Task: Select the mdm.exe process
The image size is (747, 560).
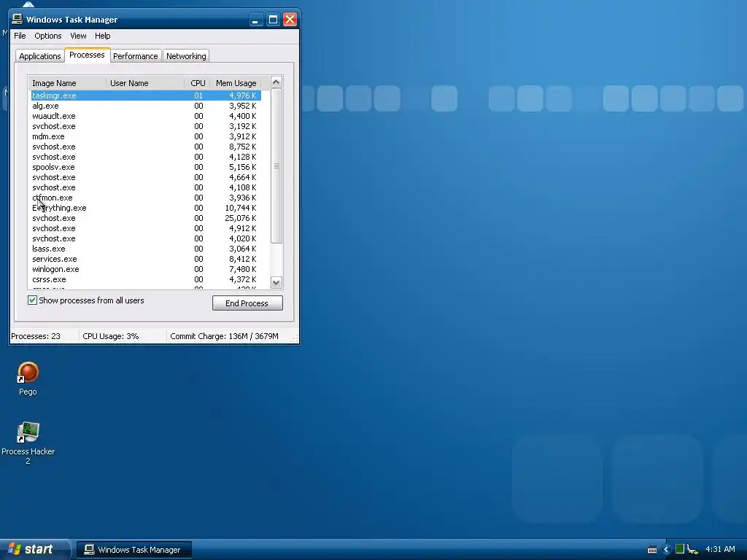Action: point(146,136)
